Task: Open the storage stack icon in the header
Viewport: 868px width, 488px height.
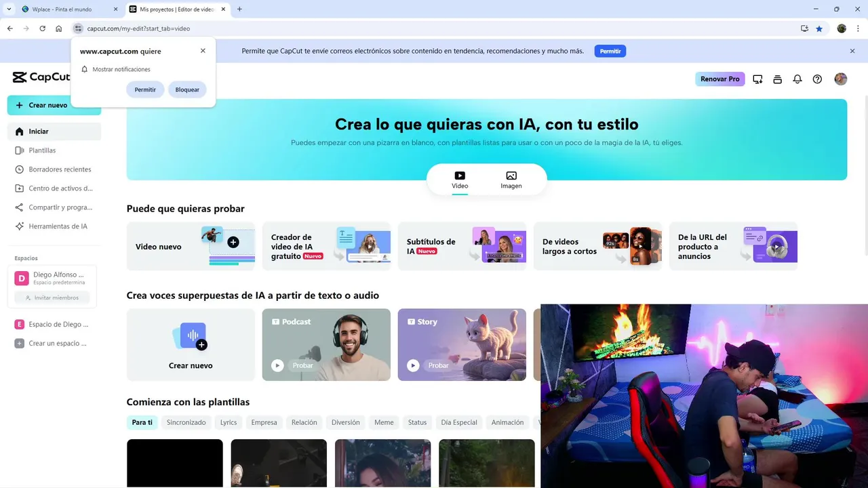Action: (x=777, y=79)
